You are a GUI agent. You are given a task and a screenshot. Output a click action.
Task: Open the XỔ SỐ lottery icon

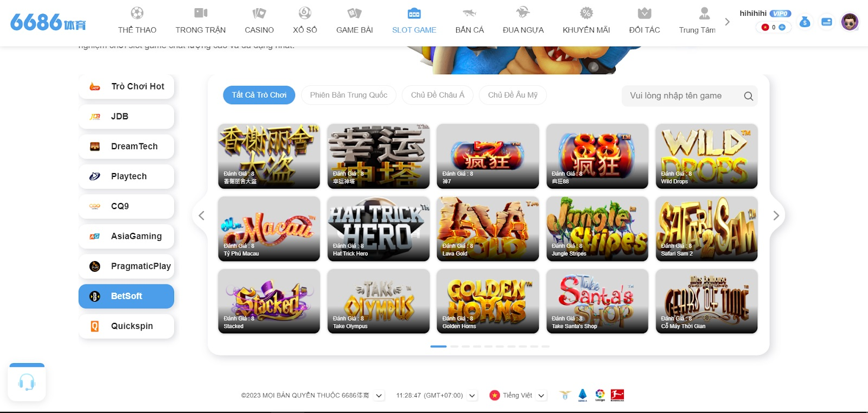coord(305,13)
